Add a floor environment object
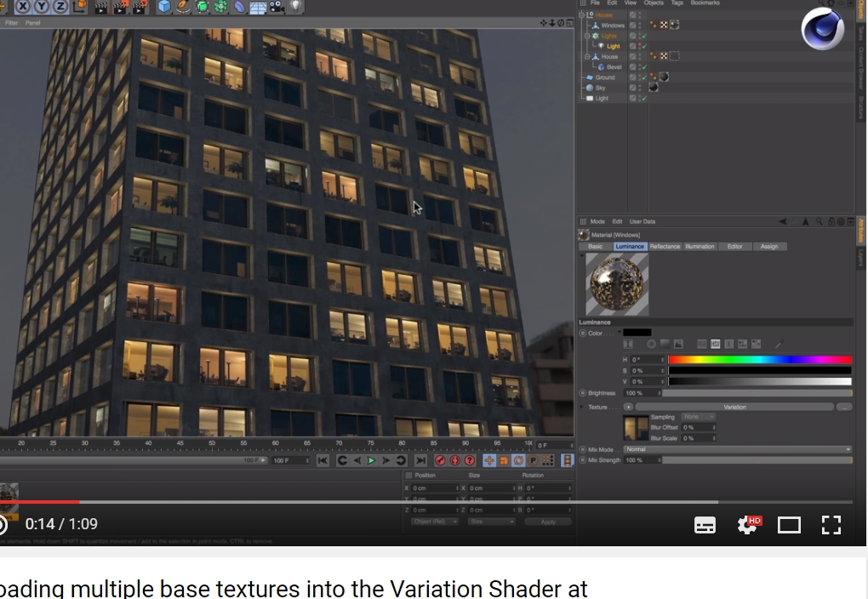 tap(258, 7)
